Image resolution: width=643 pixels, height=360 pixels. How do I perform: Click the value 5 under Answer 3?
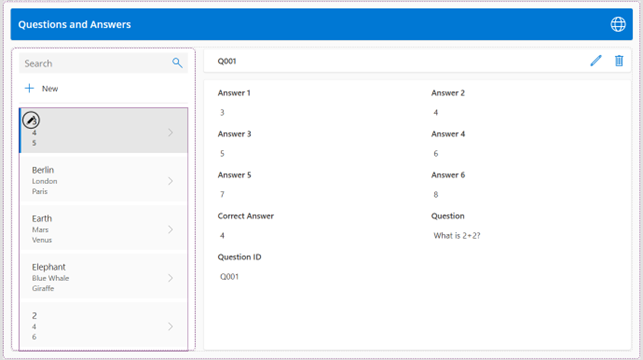point(222,153)
